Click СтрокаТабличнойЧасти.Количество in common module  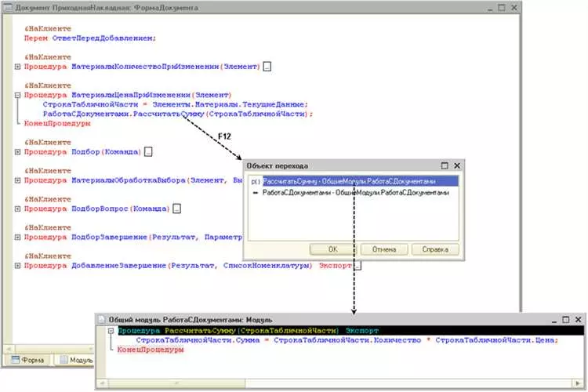click(x=347, y=340)
